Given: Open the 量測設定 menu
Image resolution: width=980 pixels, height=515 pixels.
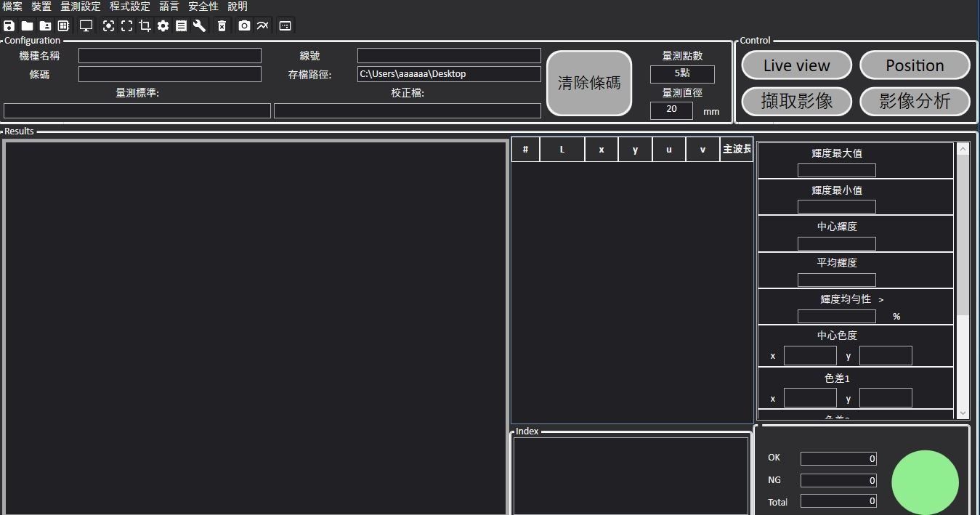Looking at the screenshot, I should 81,7.
